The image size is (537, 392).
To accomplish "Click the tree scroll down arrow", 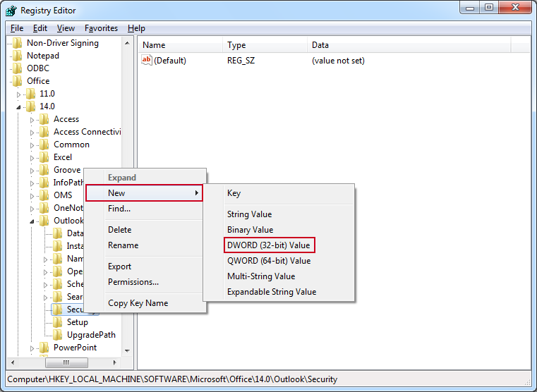I will point(127,350).
